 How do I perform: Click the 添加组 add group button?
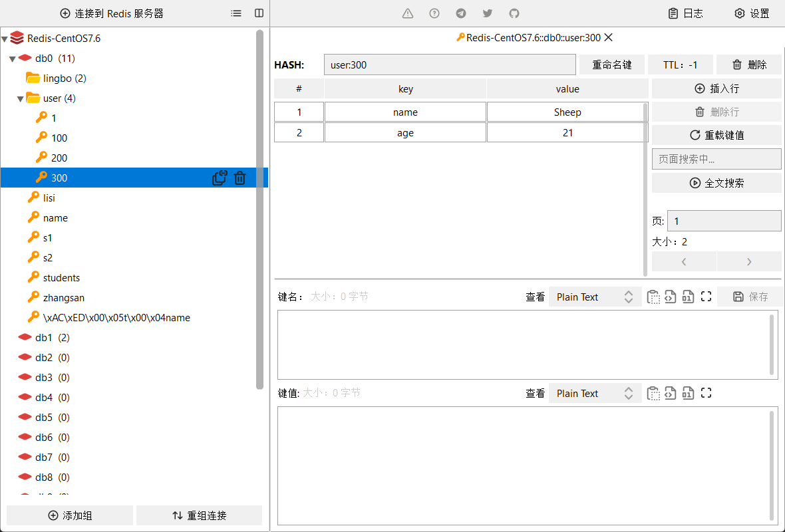click(70, 515)
